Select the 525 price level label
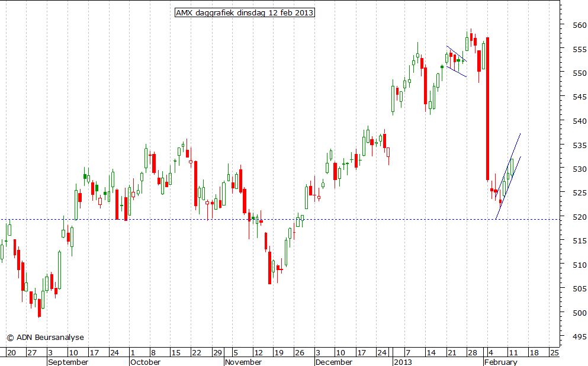This screenshot has height=366, width=588. (579, 192)
